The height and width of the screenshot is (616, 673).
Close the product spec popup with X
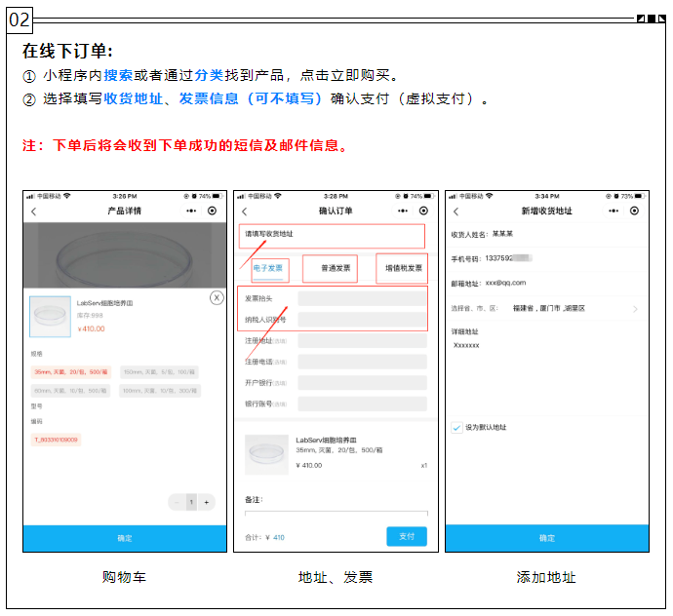(217, 297)
